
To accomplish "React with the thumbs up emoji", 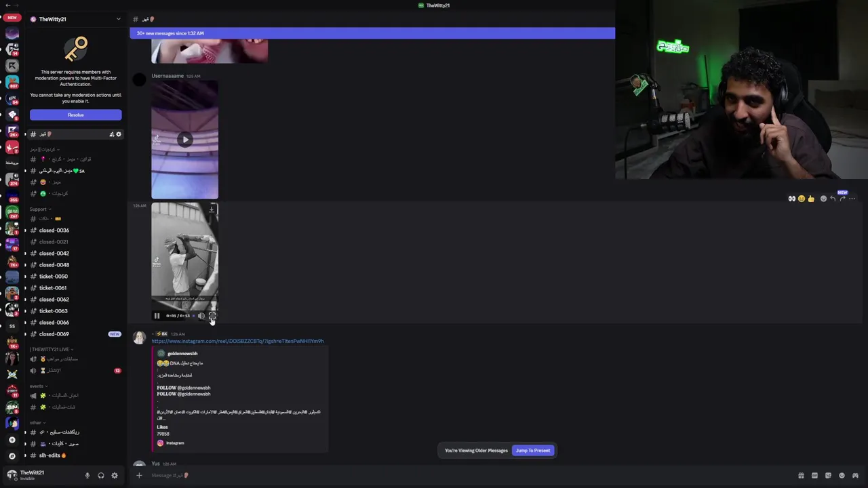I will 811,199.
